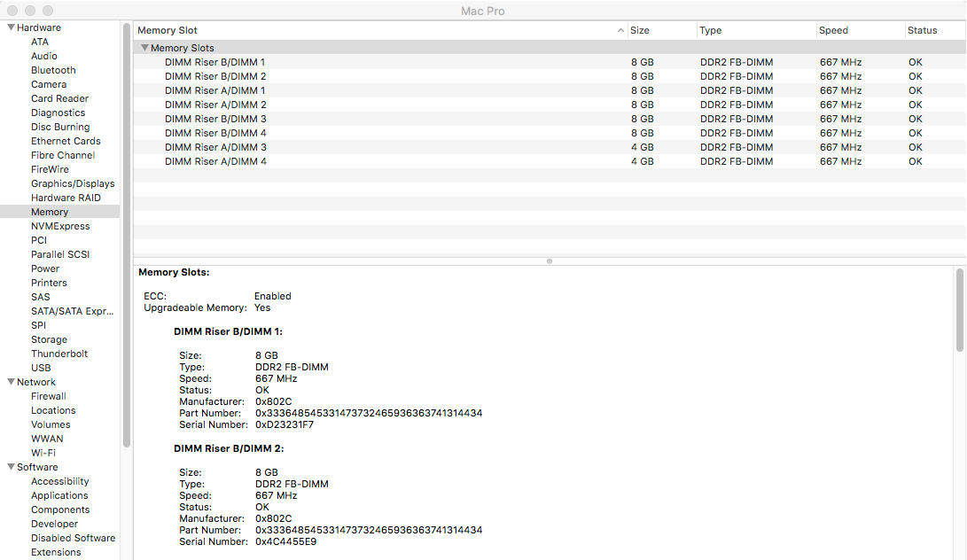
Task: Select Accessibility under Software
Action: [59, 481]
